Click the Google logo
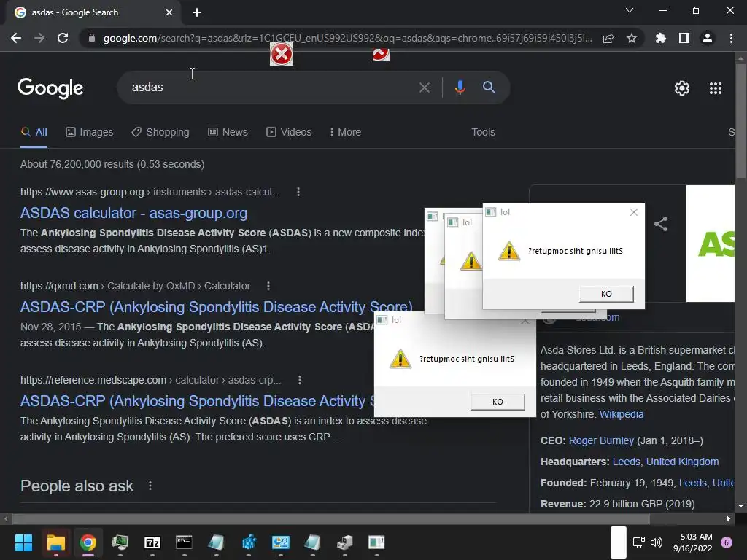The width and height of the screenshot is (747, 560). 50,88
